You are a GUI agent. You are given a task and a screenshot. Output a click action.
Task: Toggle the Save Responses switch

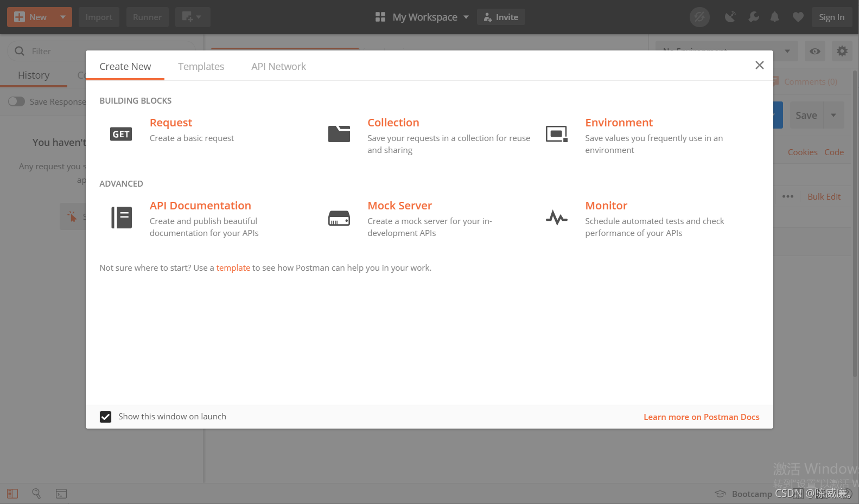(16, 101)
